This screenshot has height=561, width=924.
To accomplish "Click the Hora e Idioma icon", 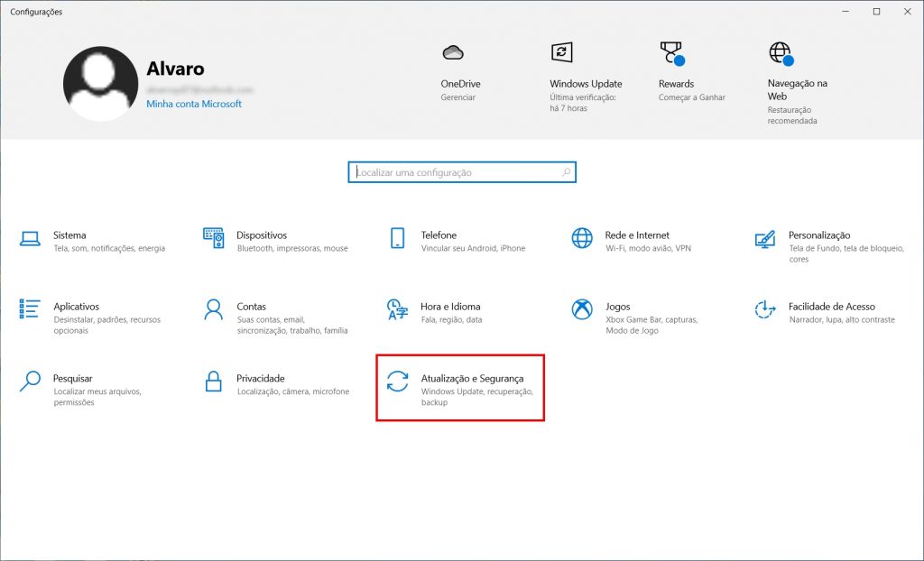I will tap(397, 310).
